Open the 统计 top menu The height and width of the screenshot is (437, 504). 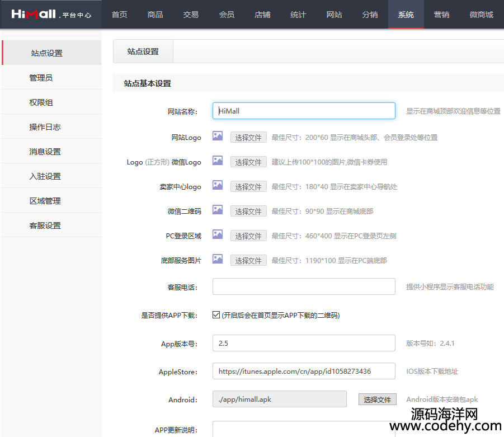coord(298,15)
